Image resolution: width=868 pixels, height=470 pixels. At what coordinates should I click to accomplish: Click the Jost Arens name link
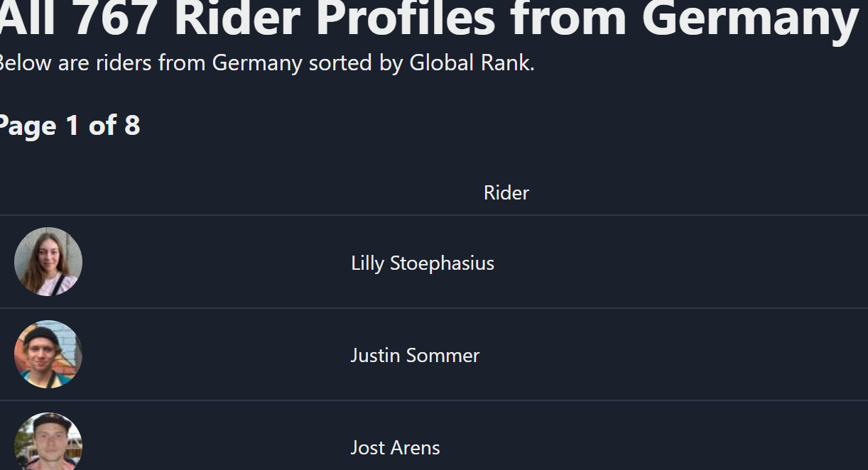pos(395,448)
